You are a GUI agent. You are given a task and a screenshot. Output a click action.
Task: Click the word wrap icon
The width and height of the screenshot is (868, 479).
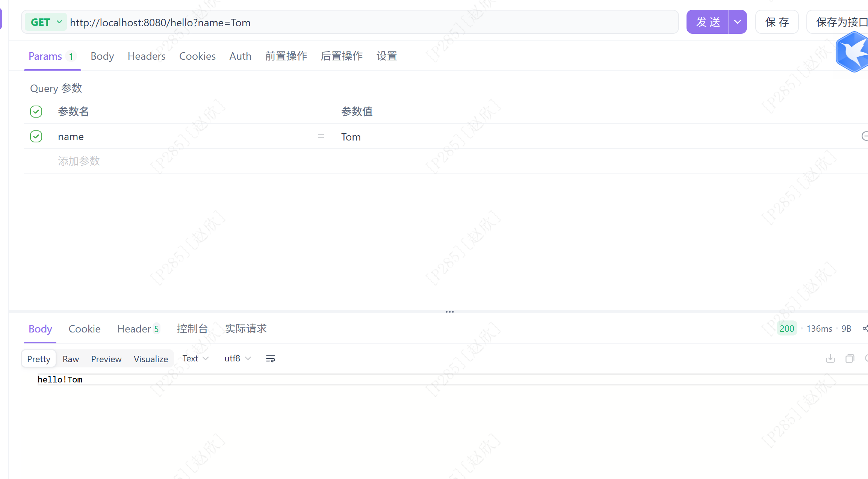click(x=270, y=359)
